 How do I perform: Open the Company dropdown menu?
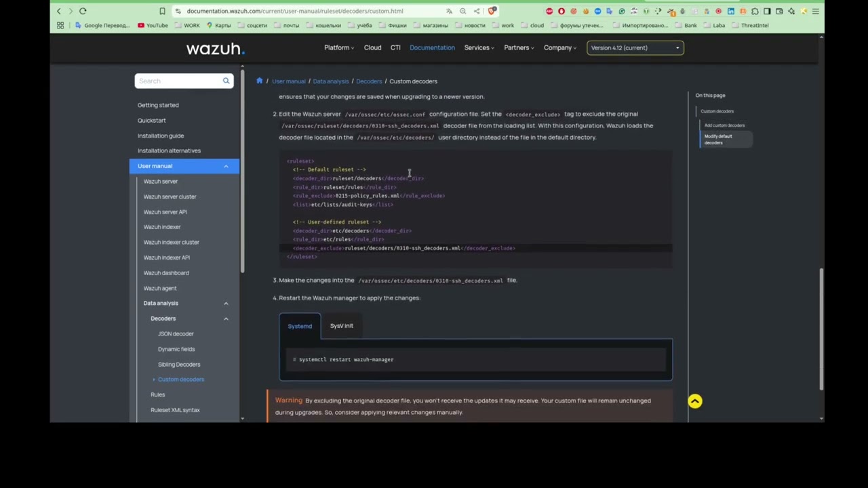click(560, 47)
